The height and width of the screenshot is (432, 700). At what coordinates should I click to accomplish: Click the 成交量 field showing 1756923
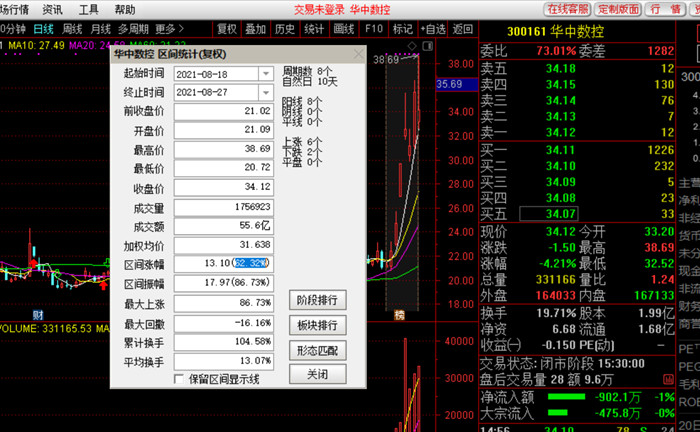coord(224,207)
